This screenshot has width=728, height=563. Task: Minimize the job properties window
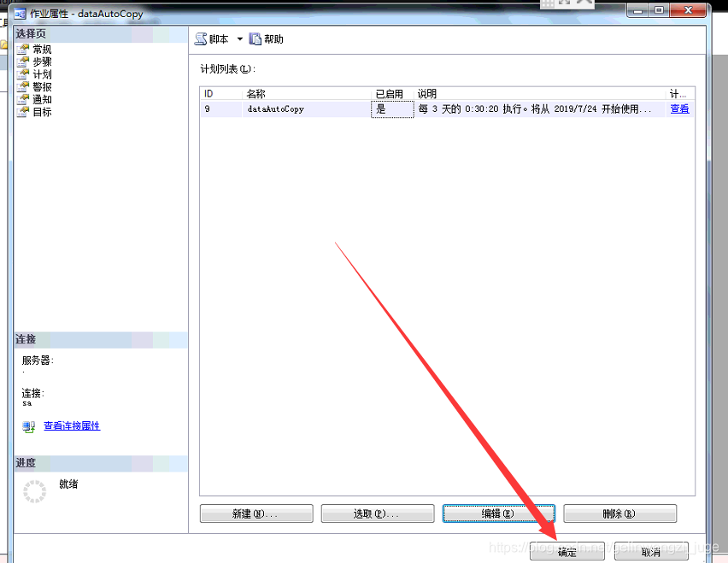[638, 10]
